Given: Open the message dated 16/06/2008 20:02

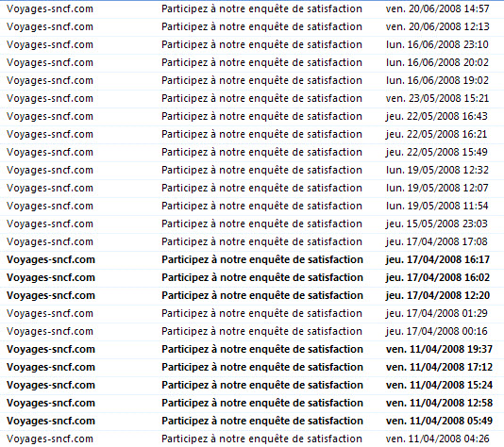Looking at the screenshot, I should coord(252,63).
